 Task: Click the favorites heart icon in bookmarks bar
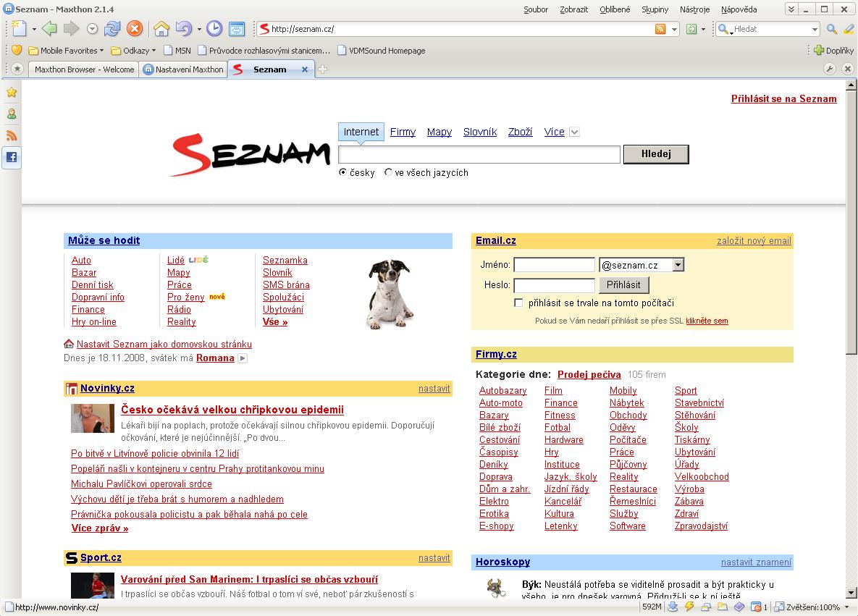pyautogui.click(x=17, y=51)
